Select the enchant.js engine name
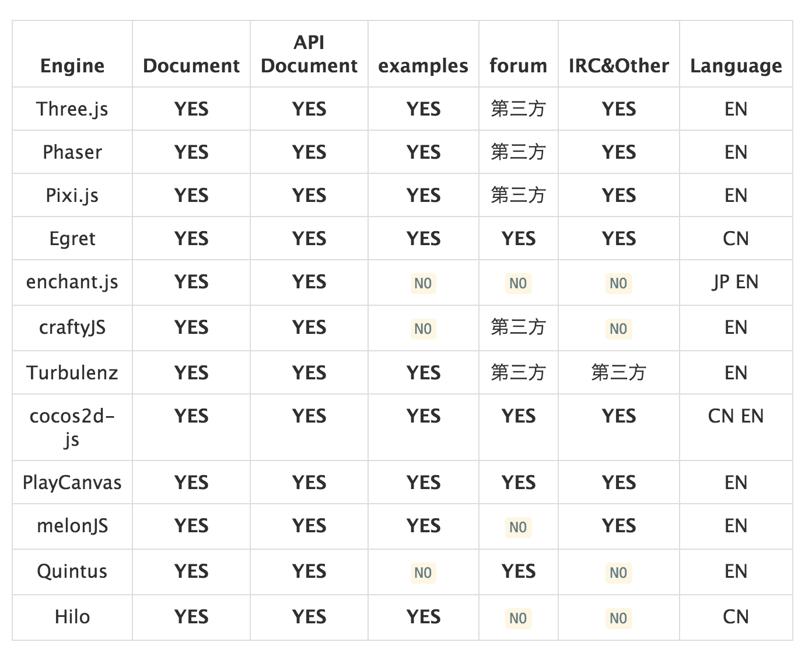812x656 pixels. pyautogui.click(x=72, y=282)
